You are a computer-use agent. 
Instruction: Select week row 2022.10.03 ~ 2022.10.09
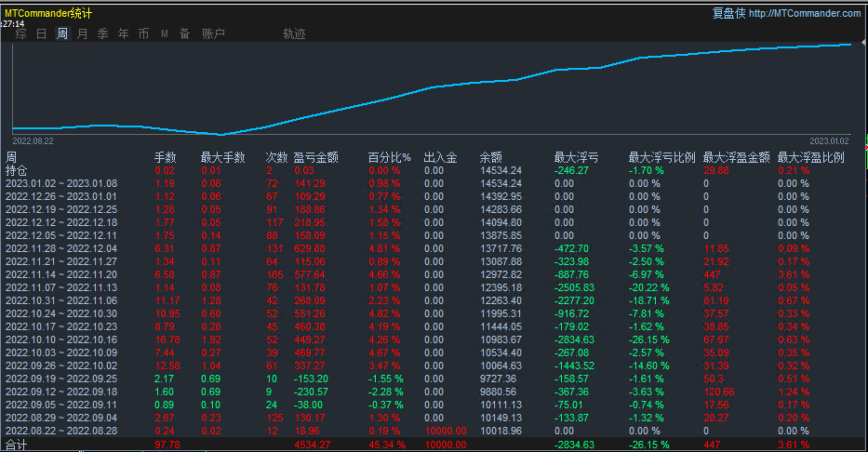(434, 352)
